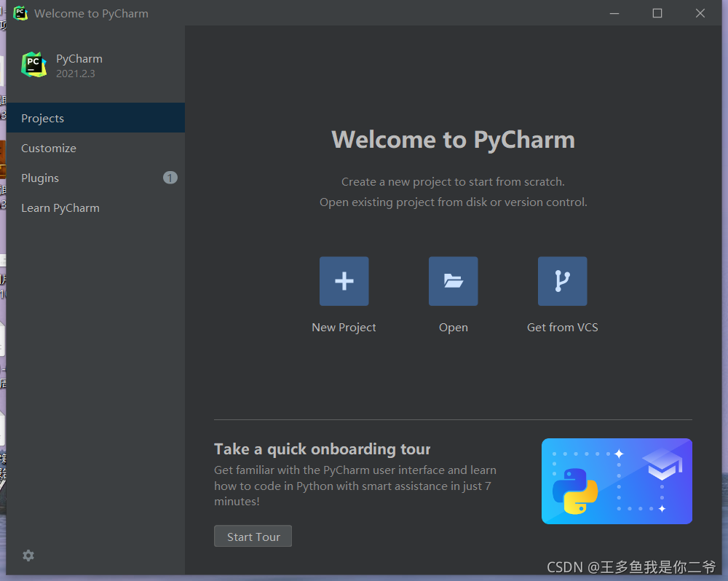Click the Get from VCS label
728x581 pixels.
click(562, 327)
